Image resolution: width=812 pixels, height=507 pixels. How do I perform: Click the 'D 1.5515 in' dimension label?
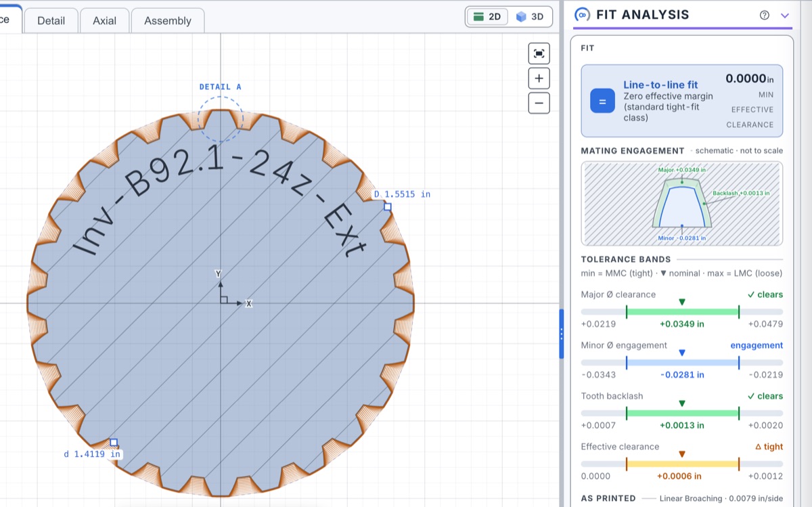[402, 194]
